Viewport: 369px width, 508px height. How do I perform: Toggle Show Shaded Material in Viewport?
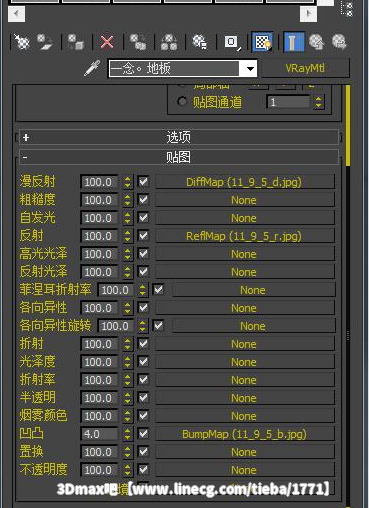click(x=262, y=42)
